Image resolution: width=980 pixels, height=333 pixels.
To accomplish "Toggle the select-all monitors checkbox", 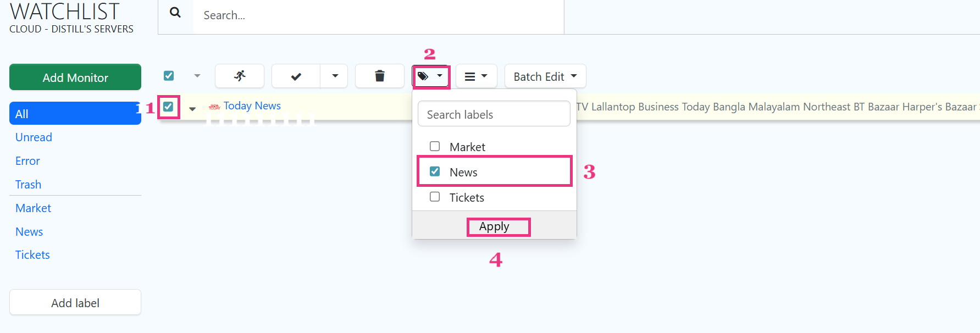I will [169, 76].
